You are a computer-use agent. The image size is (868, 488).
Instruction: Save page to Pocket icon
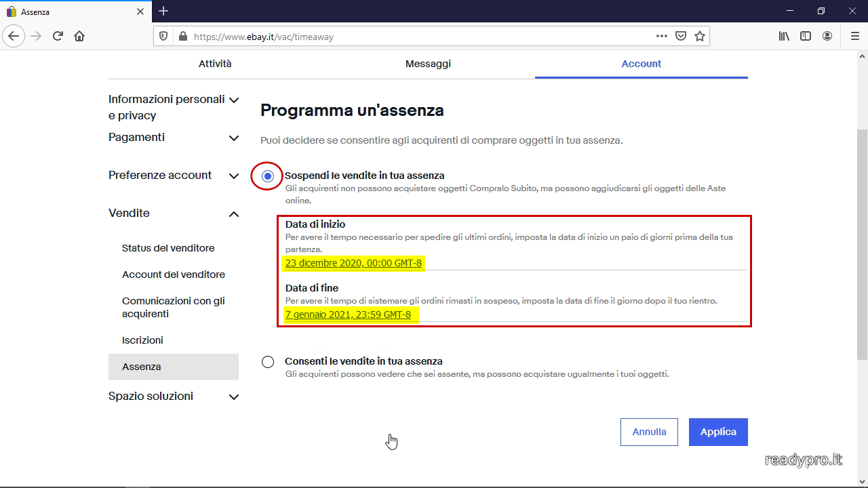[681, 37]
